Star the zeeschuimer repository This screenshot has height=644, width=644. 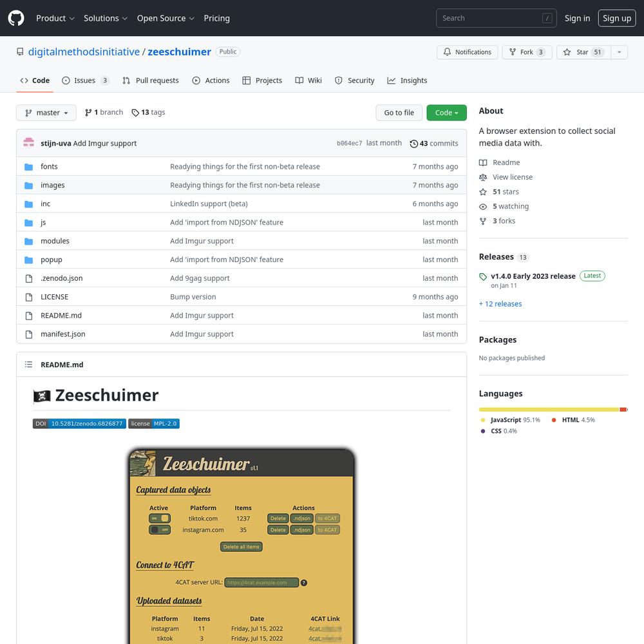584,52
